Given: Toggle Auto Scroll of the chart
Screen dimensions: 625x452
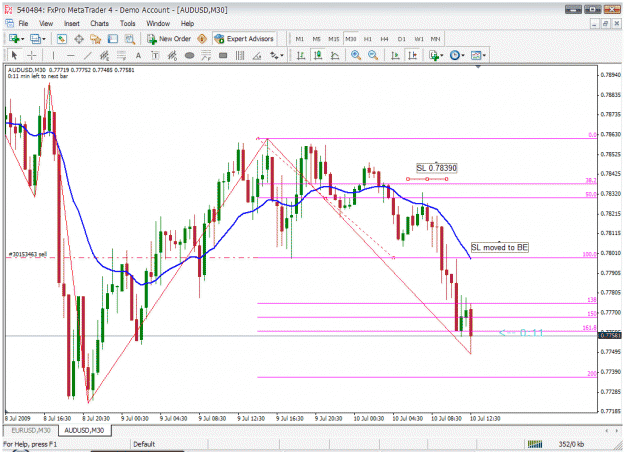Looking at the screenshot, I should click(395, 55).
